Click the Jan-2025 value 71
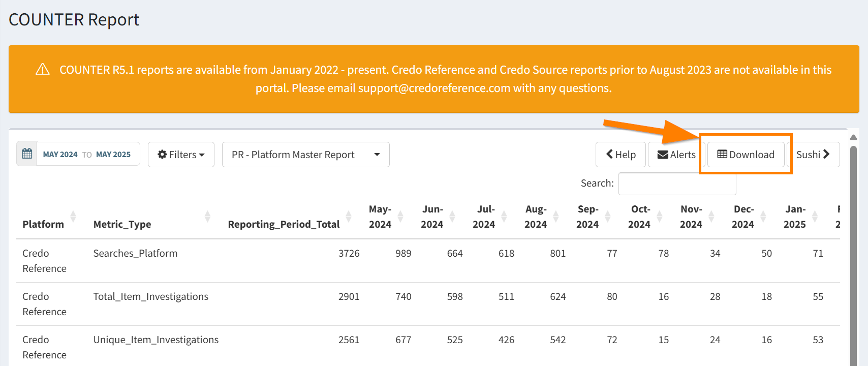The width and height of the screenshot is (868, 366). (x=818, y=253)
